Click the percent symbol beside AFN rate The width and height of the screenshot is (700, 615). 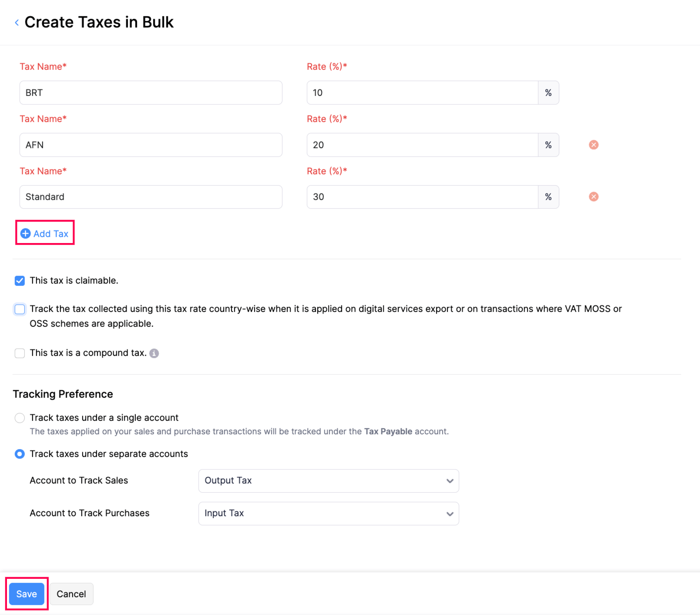coord(548,145)
